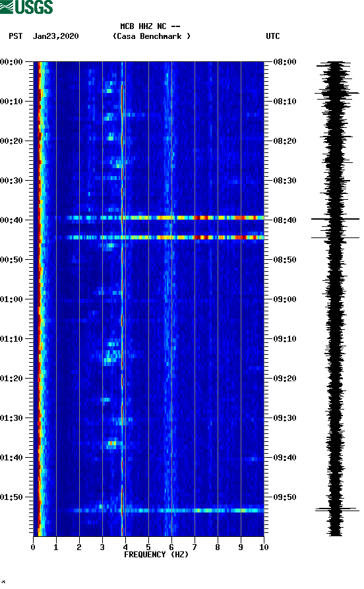Click the date 'Jan23,2020'
This screenshot has height=589, width=364.
click(x=55, y=36)
